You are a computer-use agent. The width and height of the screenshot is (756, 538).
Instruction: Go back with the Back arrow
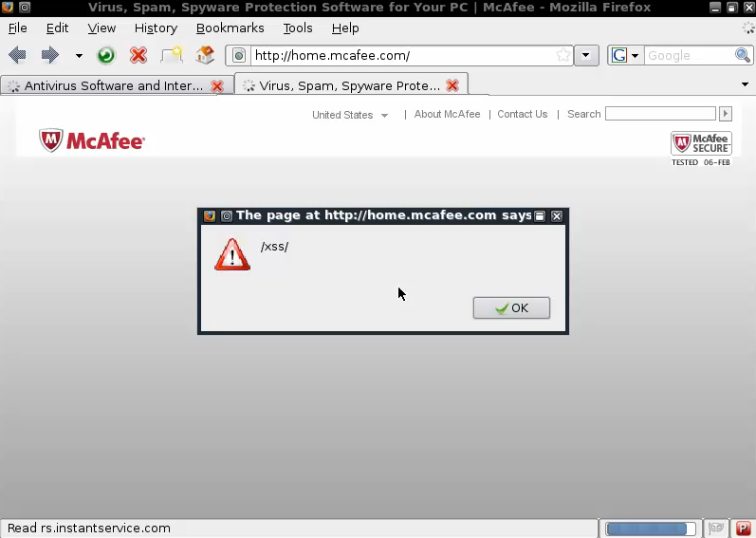tap(17, 55)
